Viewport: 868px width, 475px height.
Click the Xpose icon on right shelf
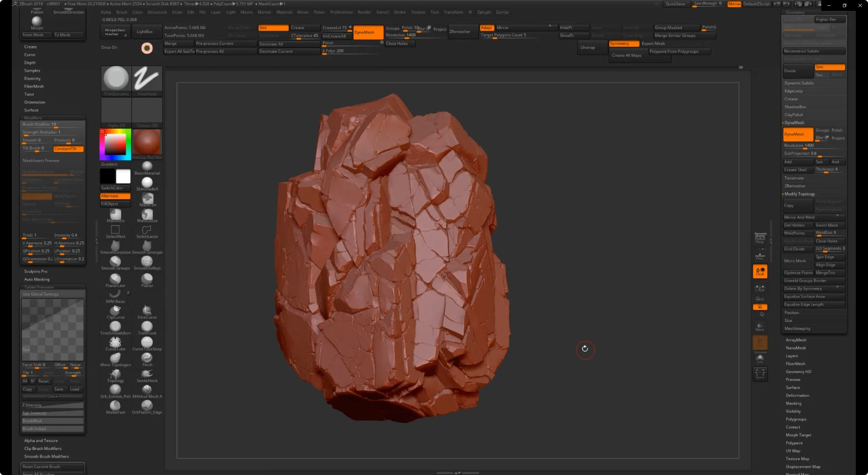[x=760, y=374]
